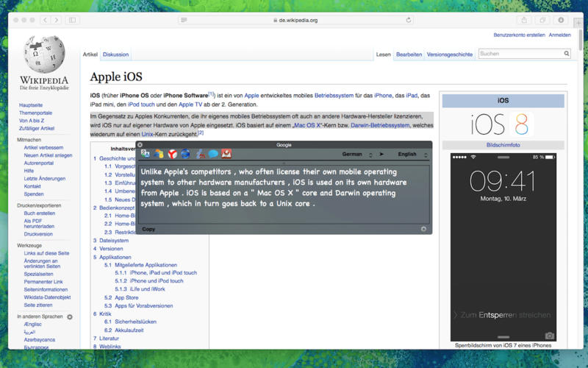This screenshot has height=368, width=588.
Task: Go forward in Safari history
Action: point(57,20)
